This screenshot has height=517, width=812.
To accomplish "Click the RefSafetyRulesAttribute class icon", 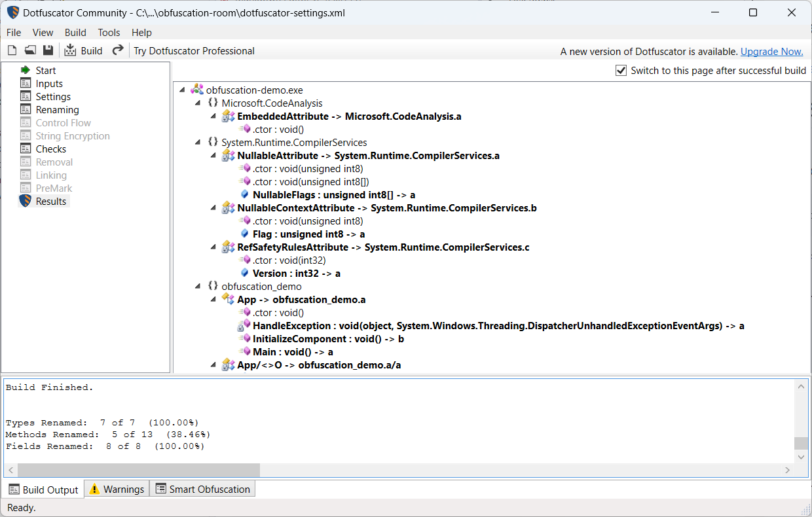I will point(228,247).
